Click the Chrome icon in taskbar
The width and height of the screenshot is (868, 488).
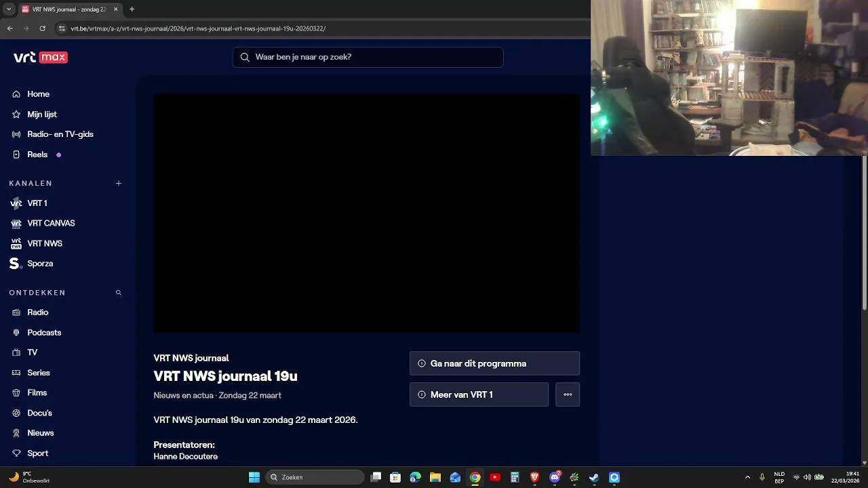475,477
